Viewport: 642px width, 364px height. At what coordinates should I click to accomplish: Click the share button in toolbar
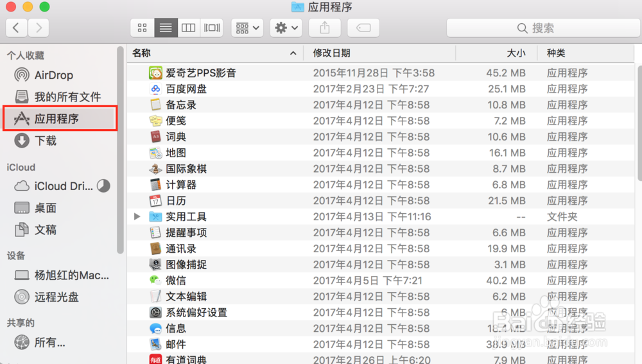coord(325,28)
